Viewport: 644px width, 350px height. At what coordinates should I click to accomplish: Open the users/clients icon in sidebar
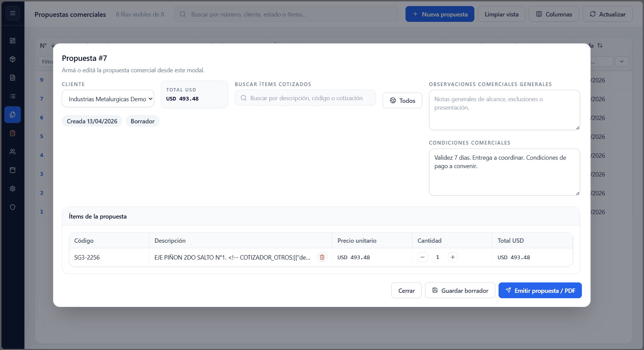13,152
